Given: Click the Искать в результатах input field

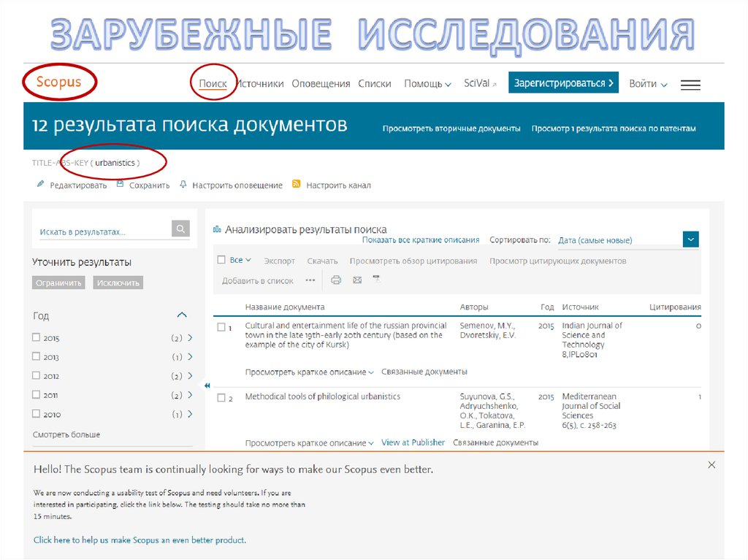Looking at the screenshot, I should click(x=102, y=231).
